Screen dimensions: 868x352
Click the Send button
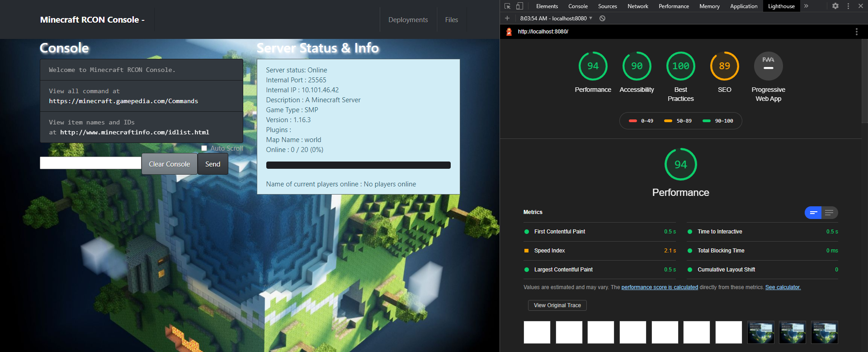click(212, 164)
